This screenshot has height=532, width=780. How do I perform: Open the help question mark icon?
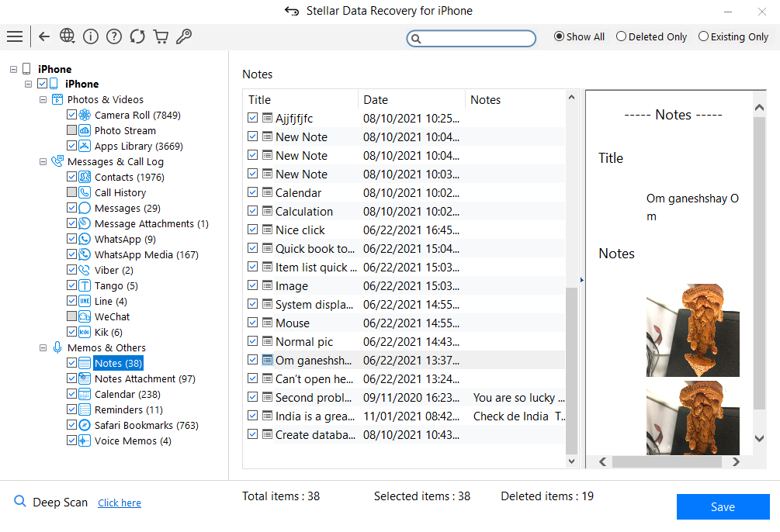114,36
